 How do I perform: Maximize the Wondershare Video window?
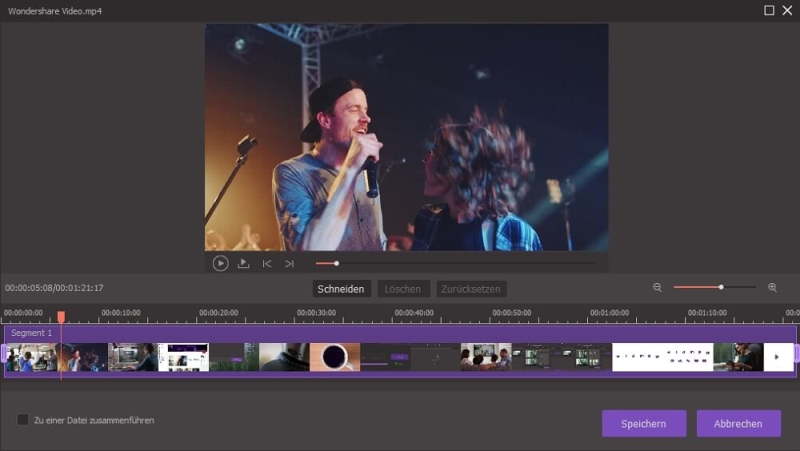(x=769, y=10)
